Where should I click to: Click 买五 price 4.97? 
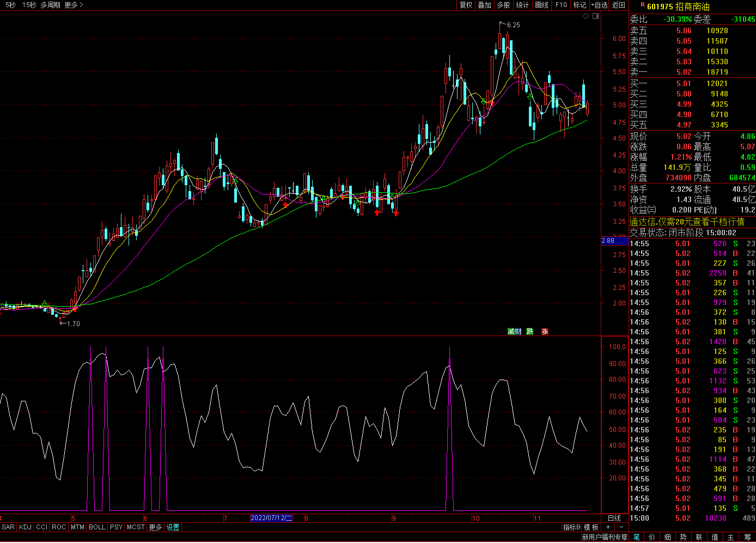(684, 125)
